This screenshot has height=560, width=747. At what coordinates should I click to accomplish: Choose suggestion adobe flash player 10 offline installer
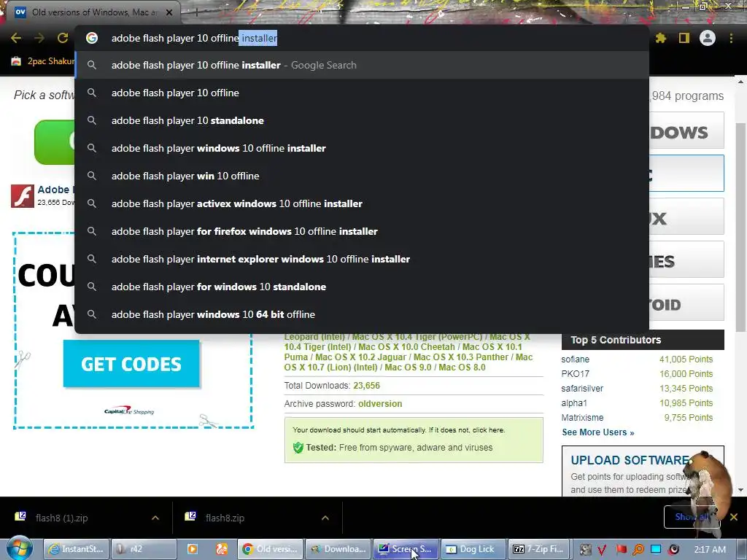(x=362, y=65)
